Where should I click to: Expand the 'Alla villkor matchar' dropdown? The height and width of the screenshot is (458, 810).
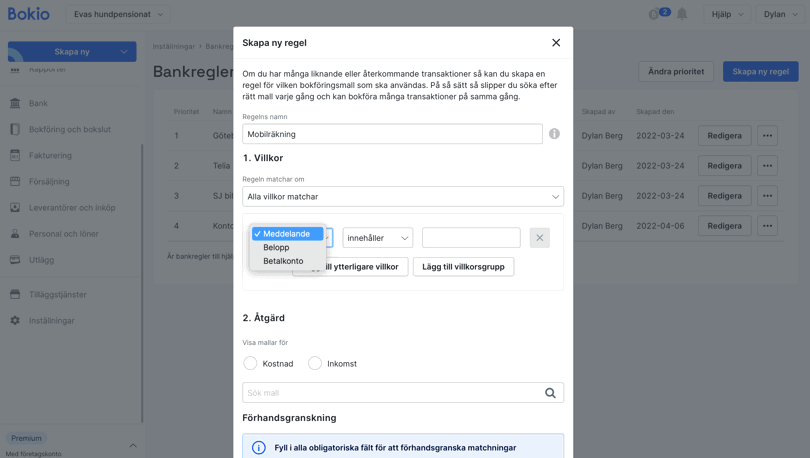[x=402, y=197]
